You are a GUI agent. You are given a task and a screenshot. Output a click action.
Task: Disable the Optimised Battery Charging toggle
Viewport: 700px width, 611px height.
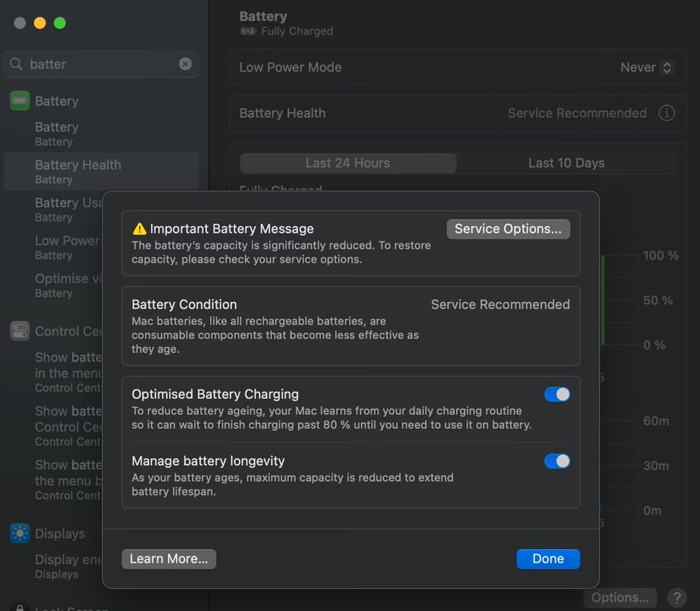pos(557,394)
